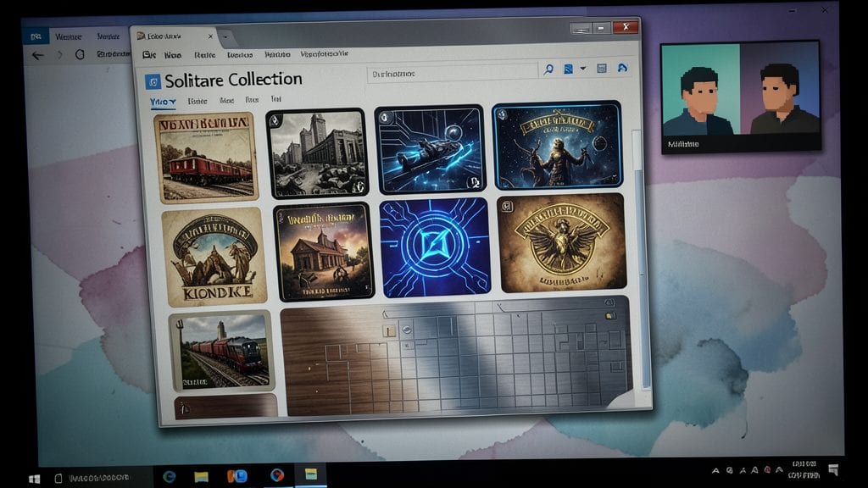
Task: Click the round badge on the spaceship card
Action: tap(387, 117)
